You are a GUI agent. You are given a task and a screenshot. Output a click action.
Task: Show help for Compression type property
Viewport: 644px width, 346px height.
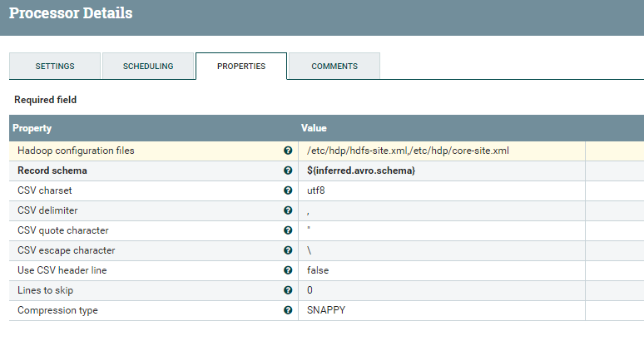coord(288,310)
